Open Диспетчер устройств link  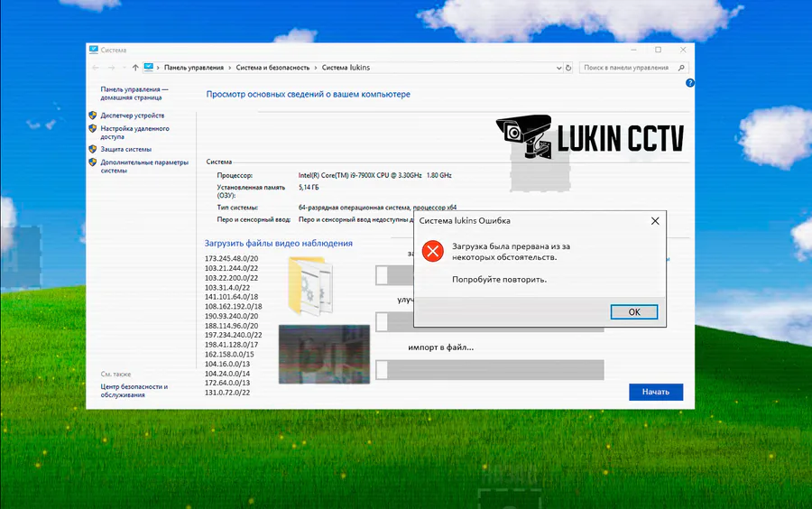[132, 116]
